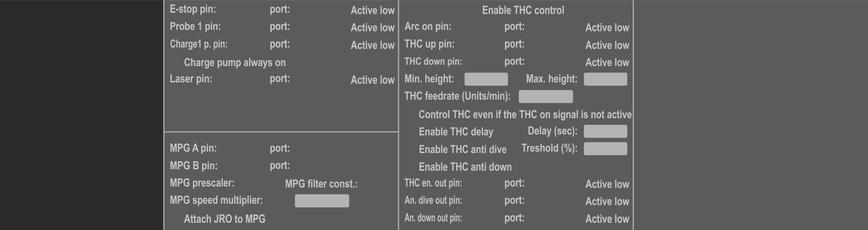Select the Treshold (%) input field
Viewport: 868px width, 230px height.
(x=605, y=149)
